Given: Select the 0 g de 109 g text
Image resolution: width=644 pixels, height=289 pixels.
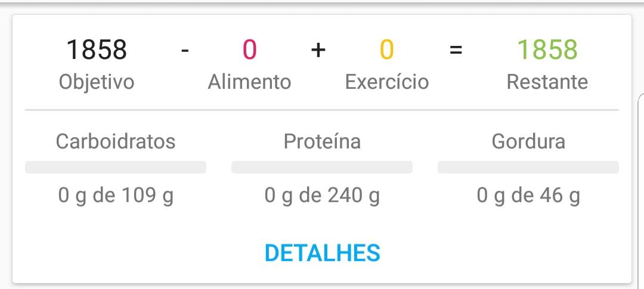Looking at the screenshot, I should [116, 196].
